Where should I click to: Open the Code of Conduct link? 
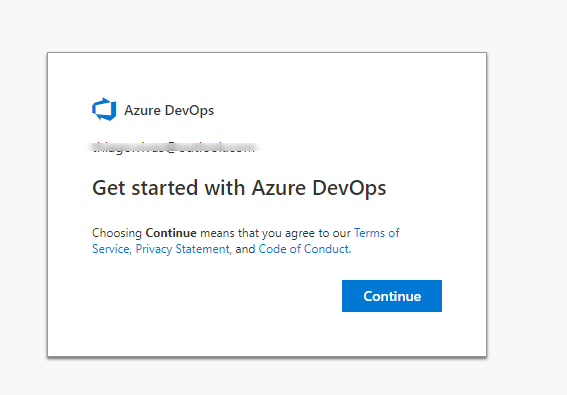coord(304,249)
